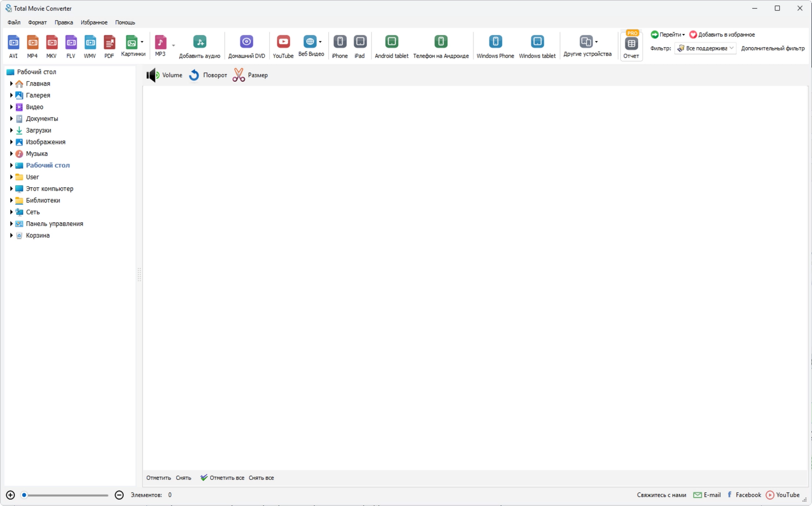Screen dimensions: 812x506
Task: Check all files with Отметить все
Action: [x=222, y=478]
